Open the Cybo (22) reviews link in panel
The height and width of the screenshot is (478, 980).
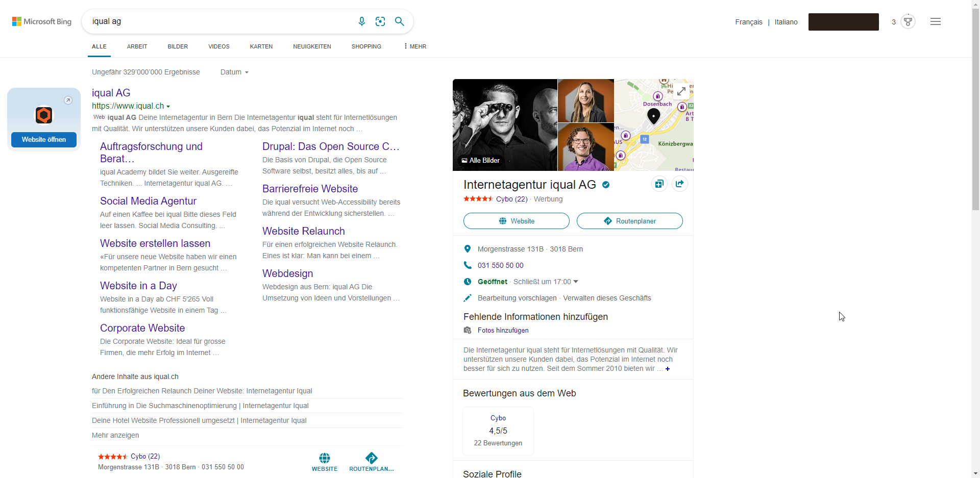[x=512, y=199]
